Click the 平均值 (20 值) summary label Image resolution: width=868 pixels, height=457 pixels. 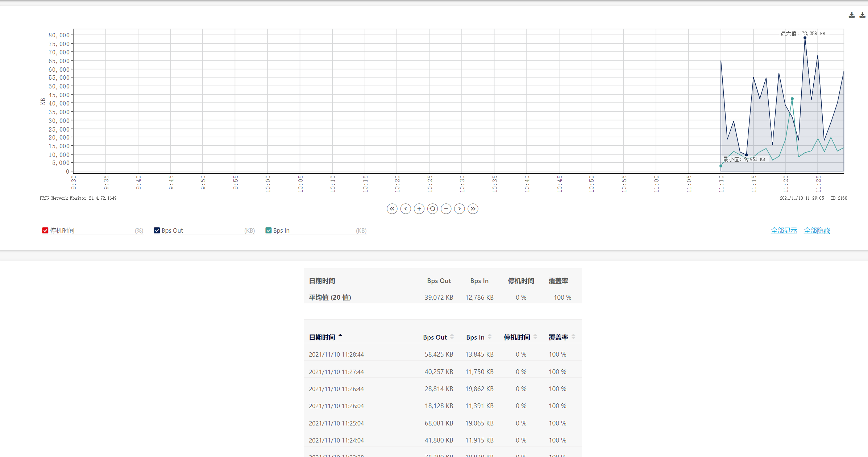pyautogui.click(x=330, y=298)
